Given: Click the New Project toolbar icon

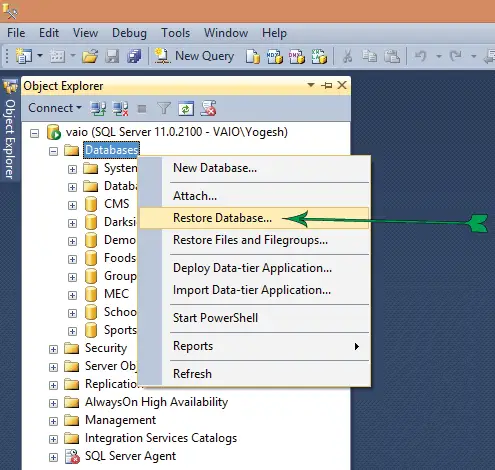Looking at the screenshot, I should tap(24, 56).
